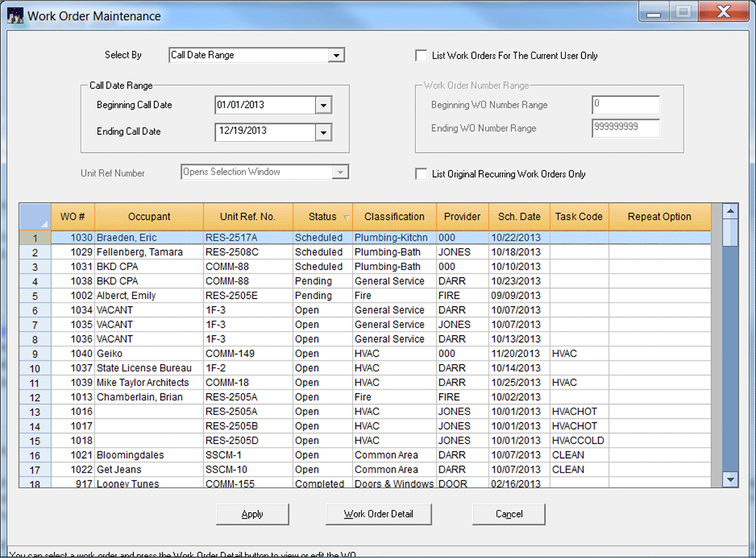Open Work Order Detail
Viewport: 756px width, 558px height.
pyautogui.click(x=379, y=514)
